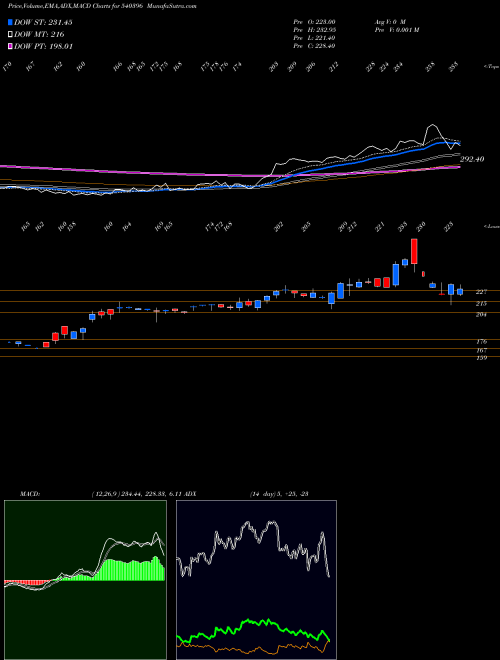
Task: Click the 176 price level label
Action: point(481,342)
